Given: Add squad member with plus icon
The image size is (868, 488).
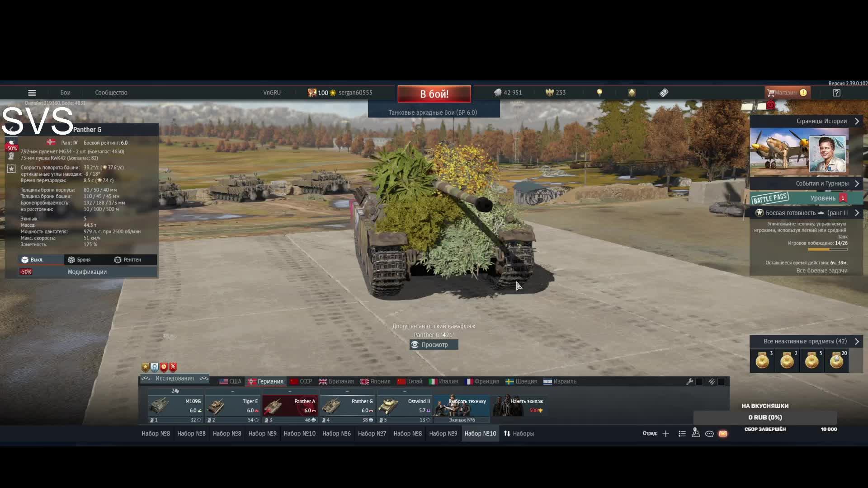Looking at the screenshot, I should pos(665,434).
